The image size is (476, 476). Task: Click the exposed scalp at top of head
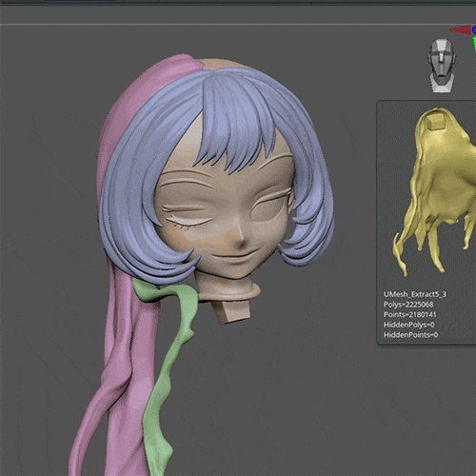222,66
